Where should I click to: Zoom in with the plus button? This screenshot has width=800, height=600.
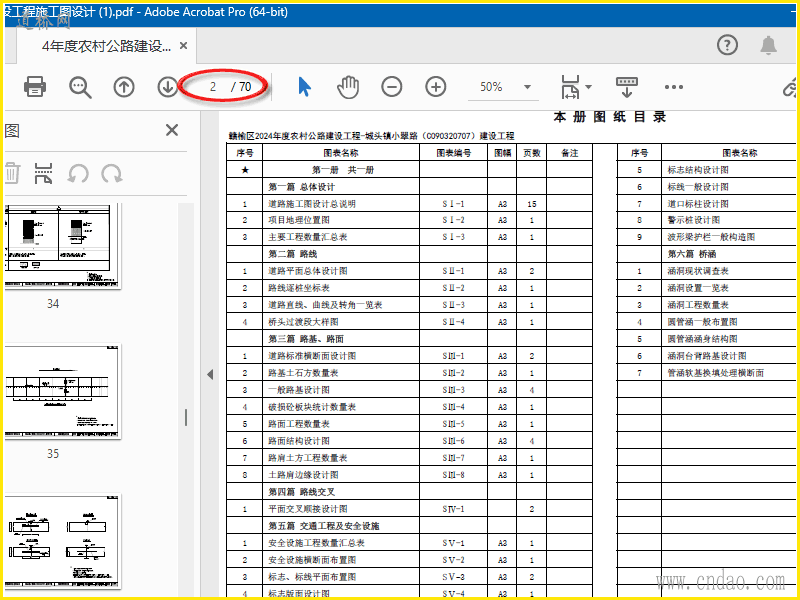435,87
